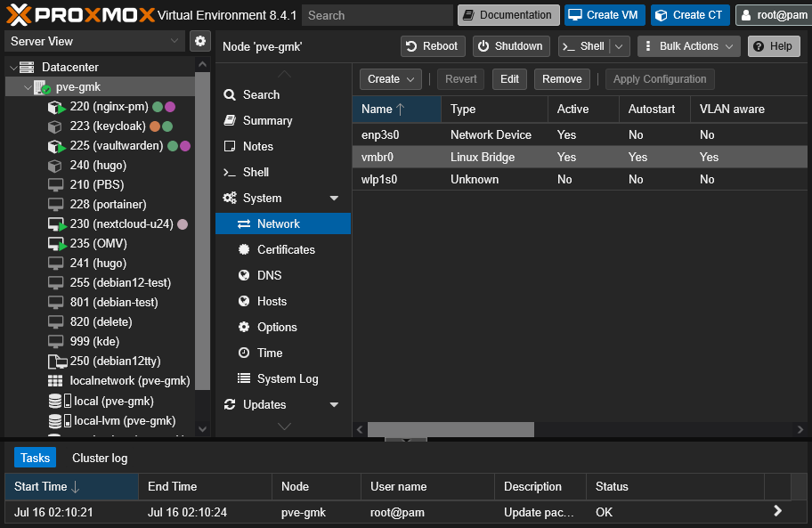This screenshot has width=812, height=528.
Task: Sort by the Name column header
Action: coord(397,110)
